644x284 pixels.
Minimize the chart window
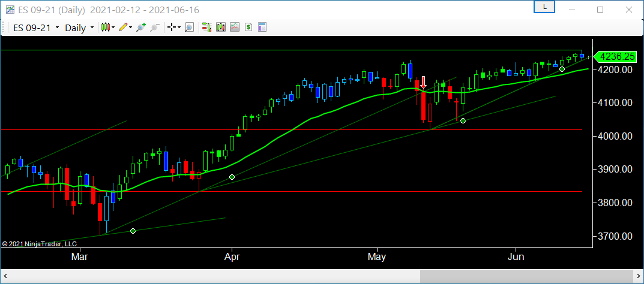[572, 10]
